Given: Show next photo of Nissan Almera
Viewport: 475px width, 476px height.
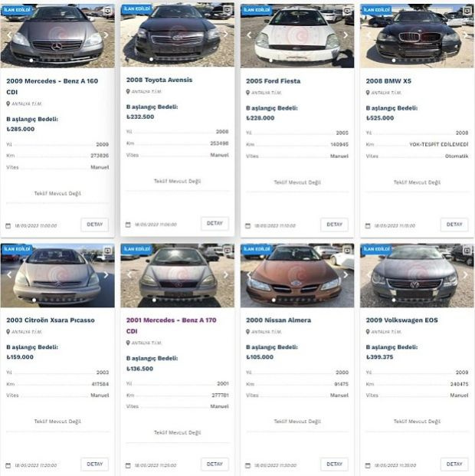Looking at the screenshot, I should click(x=346, y=274).
